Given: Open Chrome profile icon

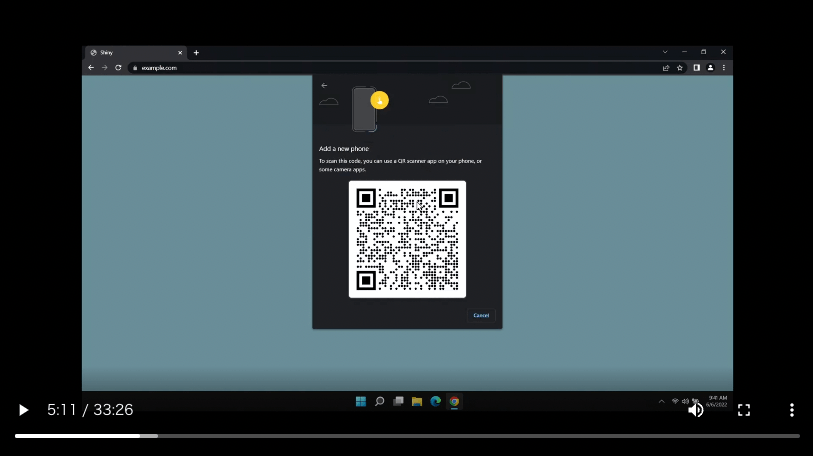Looking at the screenshot, I should [x=710, y=68].
